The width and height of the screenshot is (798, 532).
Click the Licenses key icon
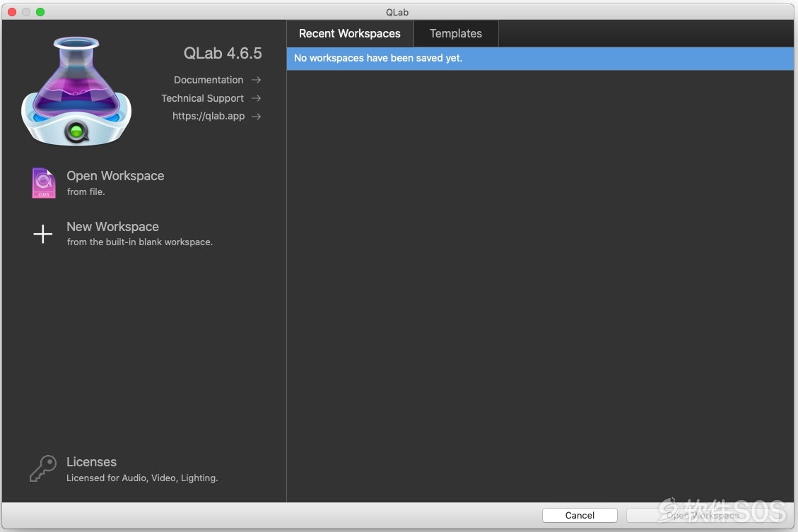42,468
